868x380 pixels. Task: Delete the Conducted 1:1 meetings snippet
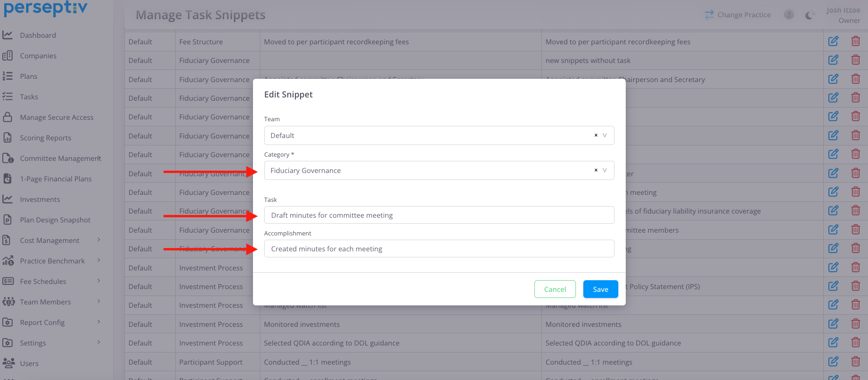855,361
